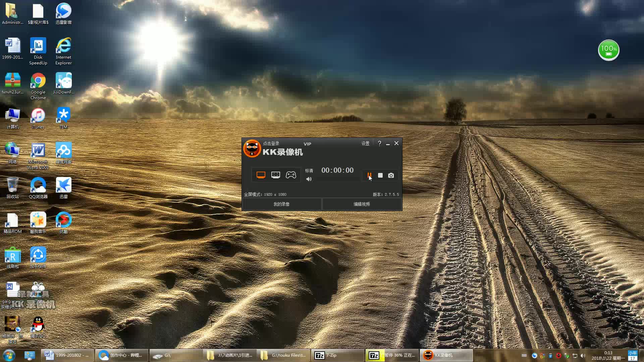Click 点击登录 to log in
644x362 pixels.
pos(271,143)
